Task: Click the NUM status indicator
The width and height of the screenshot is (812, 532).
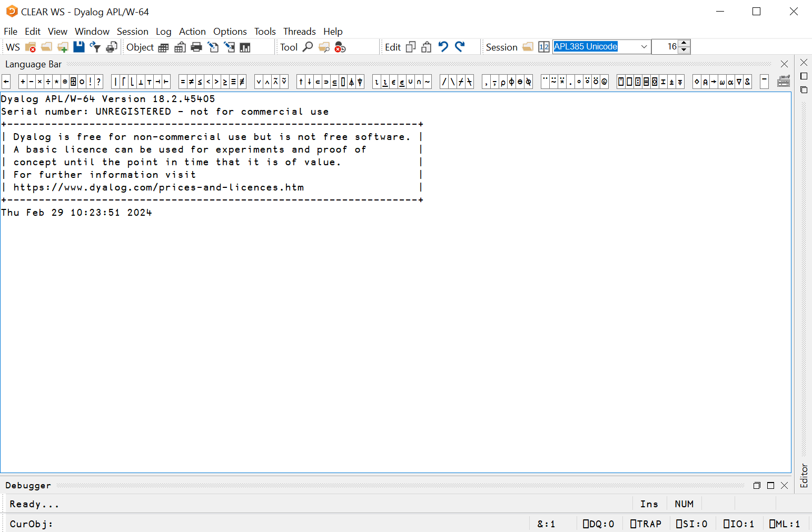Action: [x=684, y=504]
